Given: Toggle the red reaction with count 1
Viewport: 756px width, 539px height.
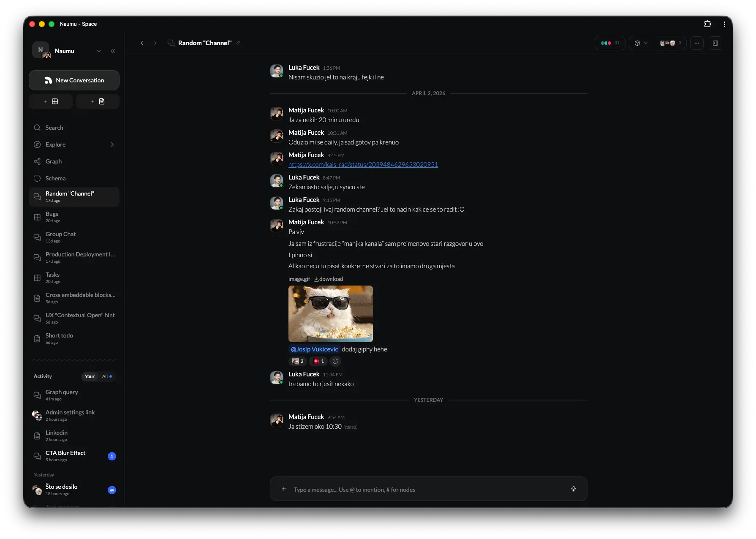Looking at the screenshot, I should click(x=319, y=361).
